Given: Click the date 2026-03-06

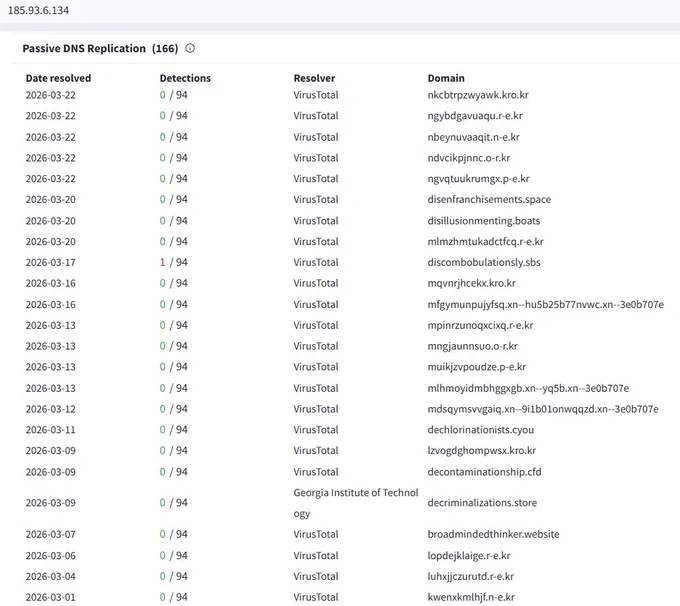Looking at the screenshot, I should click(50, 556).
